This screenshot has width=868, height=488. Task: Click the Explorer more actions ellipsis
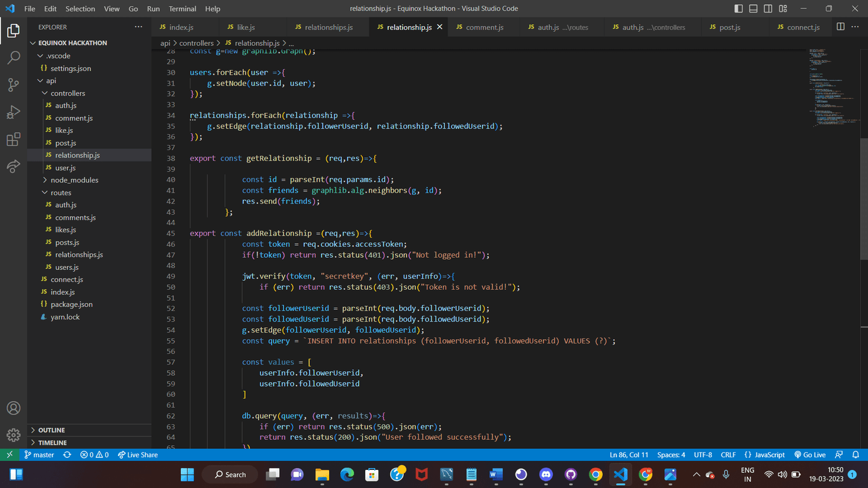coord(139,27)
